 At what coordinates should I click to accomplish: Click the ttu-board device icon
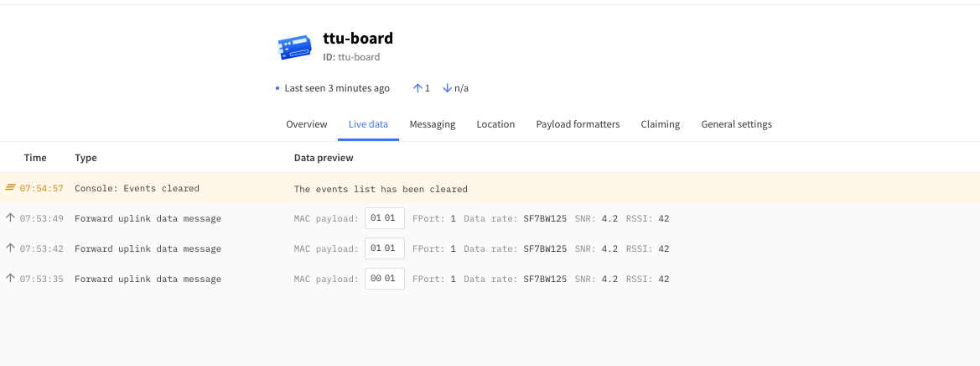tap(293, 47)
